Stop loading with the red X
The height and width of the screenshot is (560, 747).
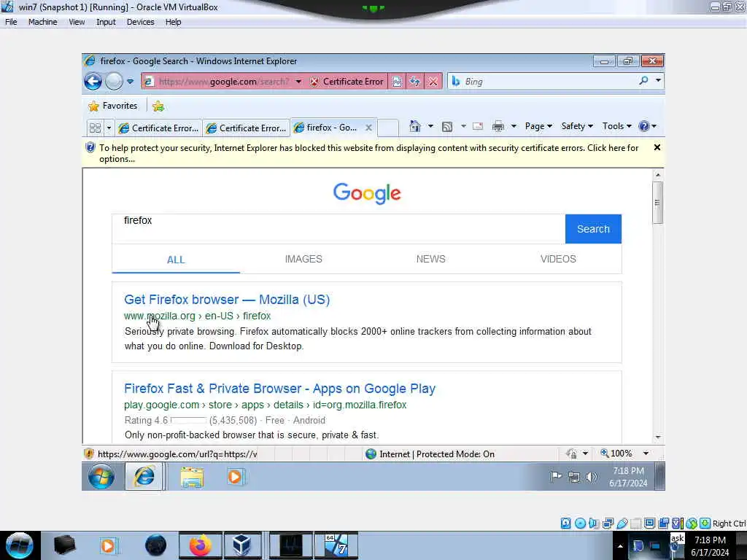pos(433,82)
